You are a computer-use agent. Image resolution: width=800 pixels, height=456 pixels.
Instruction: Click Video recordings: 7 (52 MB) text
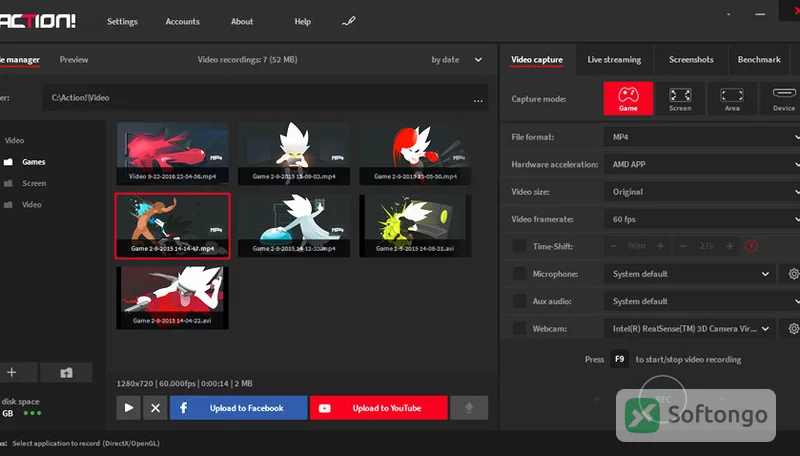tap(247, 60)
